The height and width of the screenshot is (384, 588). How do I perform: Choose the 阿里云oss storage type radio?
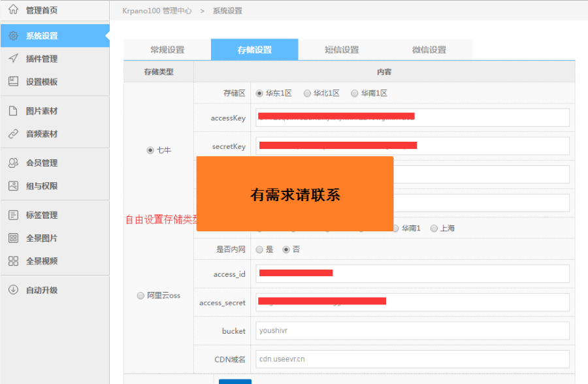point(140,295)
